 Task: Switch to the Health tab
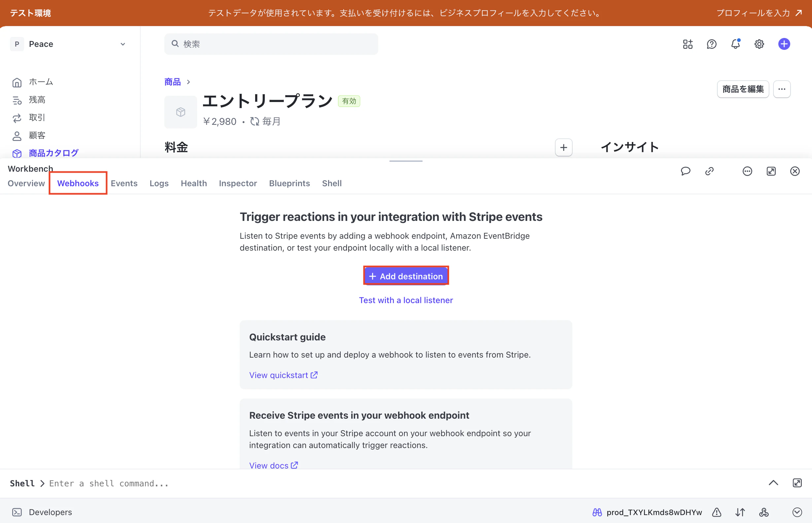tap(193, 183)
